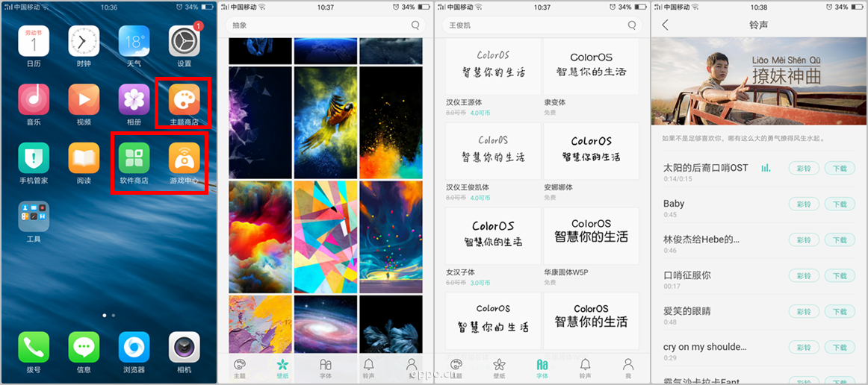The width and height of the screenshot is (868, 385).
Task: Click the search magnifier in fonts screen
Action: point(632,25)
